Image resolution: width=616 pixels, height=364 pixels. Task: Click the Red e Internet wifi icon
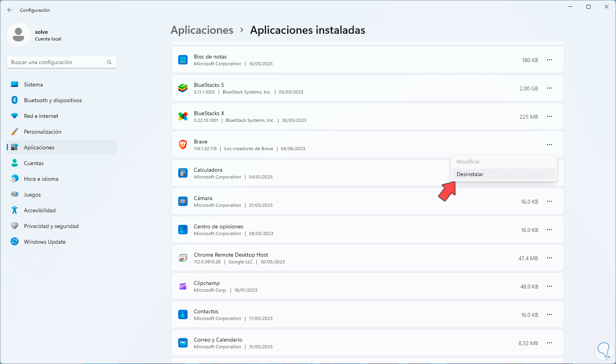click(15, 116)
